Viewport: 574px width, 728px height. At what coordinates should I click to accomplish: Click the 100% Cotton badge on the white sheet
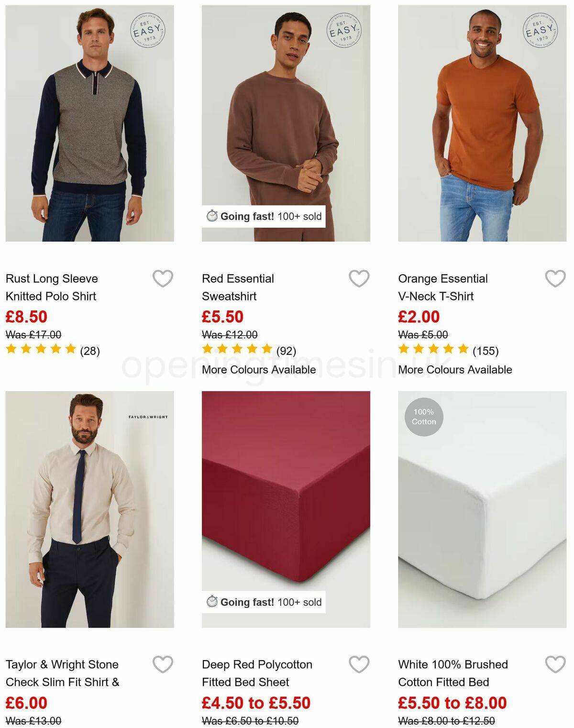425,417
